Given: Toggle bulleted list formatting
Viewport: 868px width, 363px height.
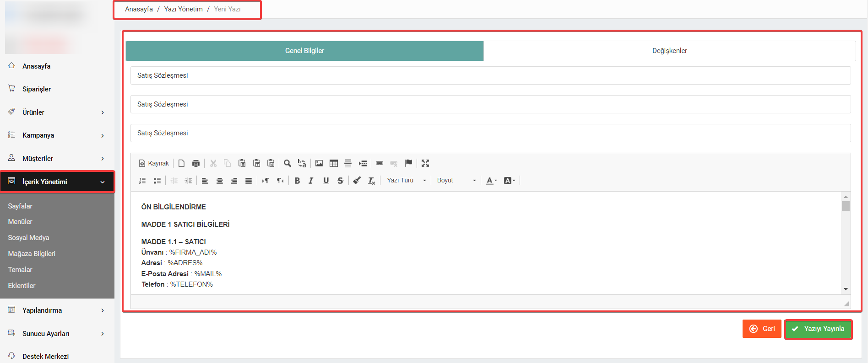Looking at the screenshot, I should (x=157, y=181).
